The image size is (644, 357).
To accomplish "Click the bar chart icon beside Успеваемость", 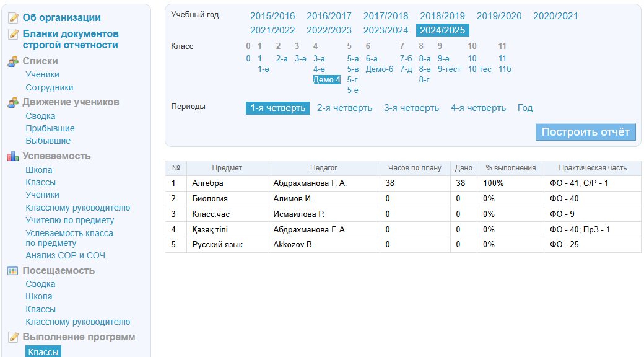I will coord(13,156).
